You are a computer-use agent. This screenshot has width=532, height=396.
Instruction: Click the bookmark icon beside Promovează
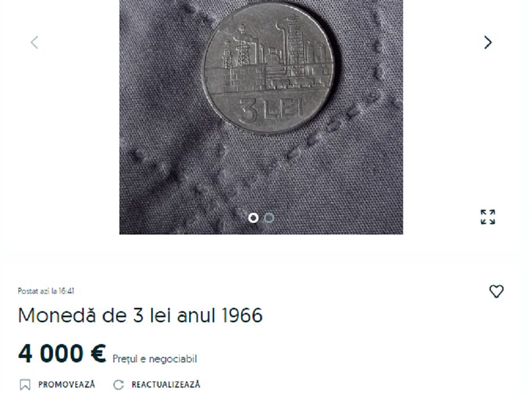[25, 385]
